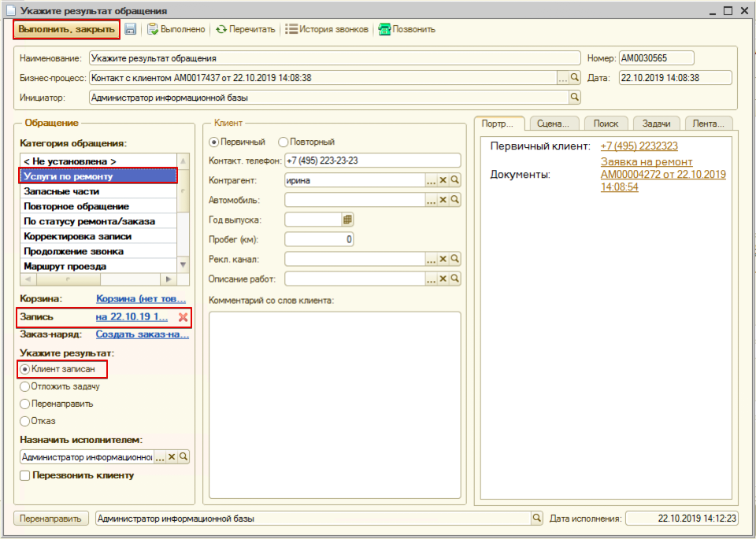Open calendar picker for Год выпуска
The image size is (756, 539).
pyautogui.click(x=347, y=220)
